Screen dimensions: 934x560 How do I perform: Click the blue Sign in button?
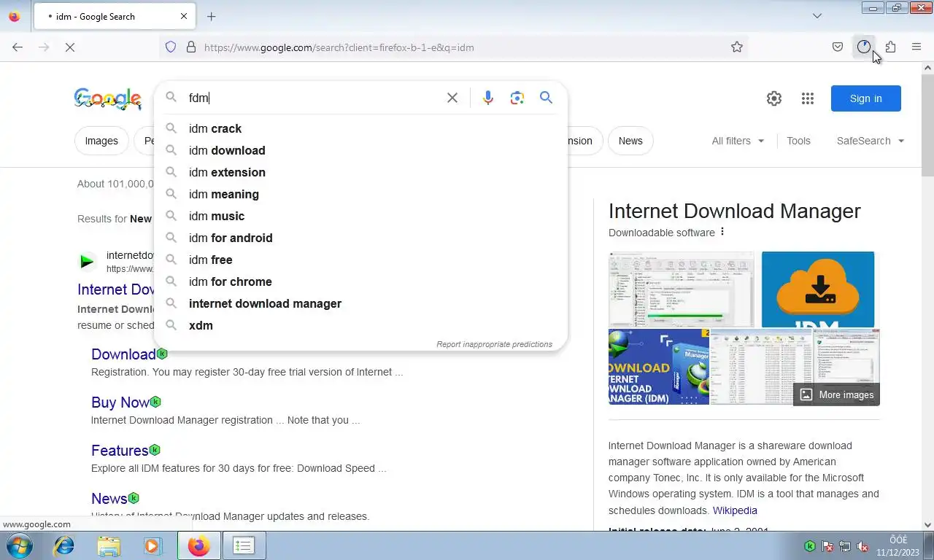865,98
